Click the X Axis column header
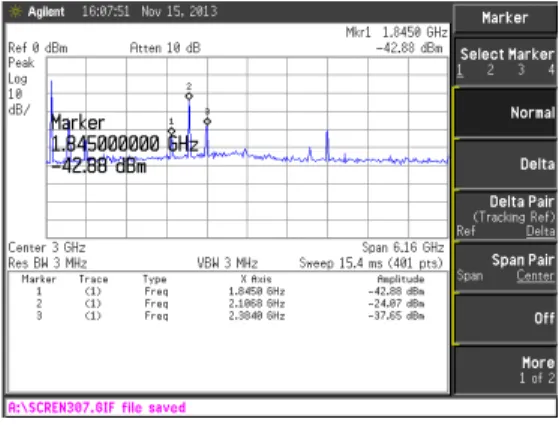The height and width of the screenshot is (425, 559). pos(256,279)
